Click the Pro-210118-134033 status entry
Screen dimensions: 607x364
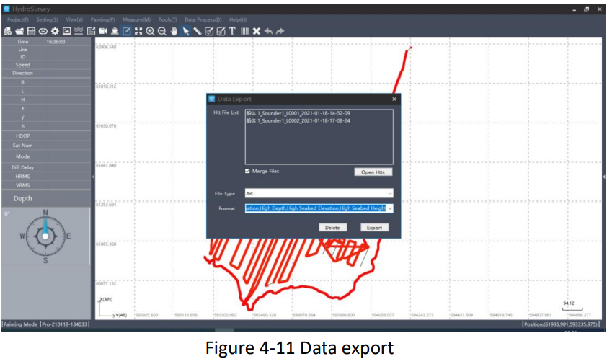tap(64, 324)
